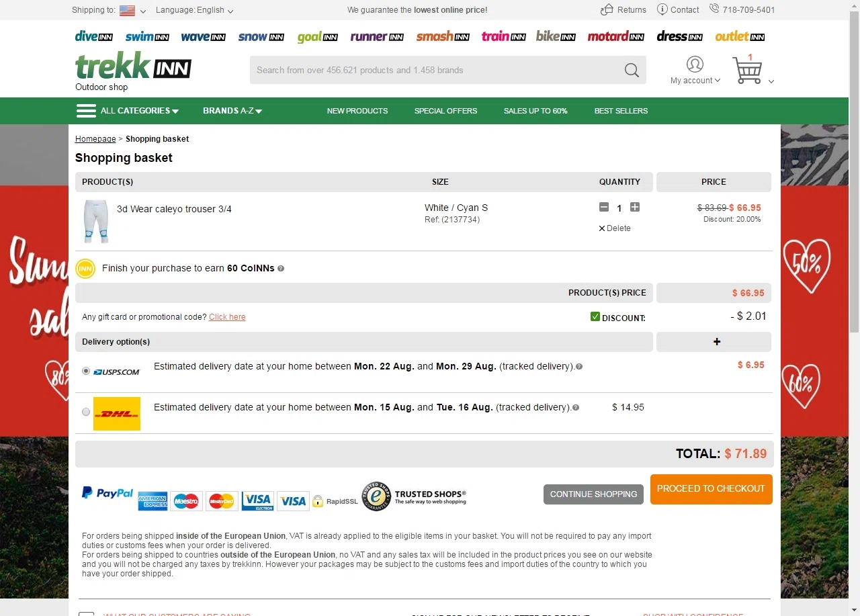Viewport: 860px width, 616px height.
Task: Open the waveinn store logo
Action: tap(203, 36)
